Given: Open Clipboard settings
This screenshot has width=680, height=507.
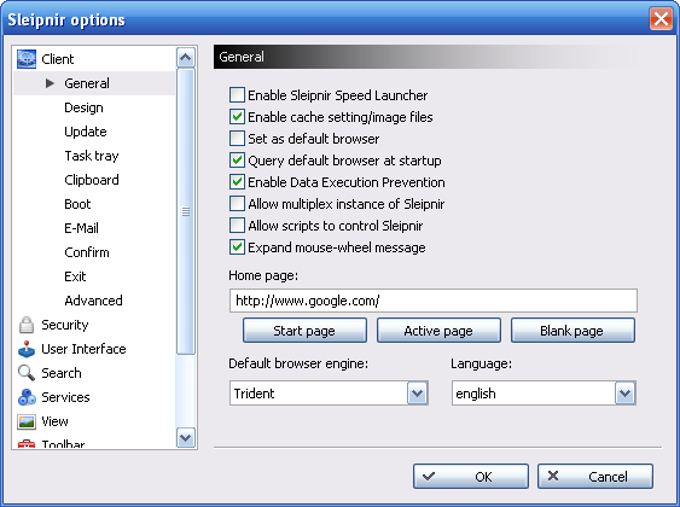Looking at the screenshot, I should pos(92,180).
